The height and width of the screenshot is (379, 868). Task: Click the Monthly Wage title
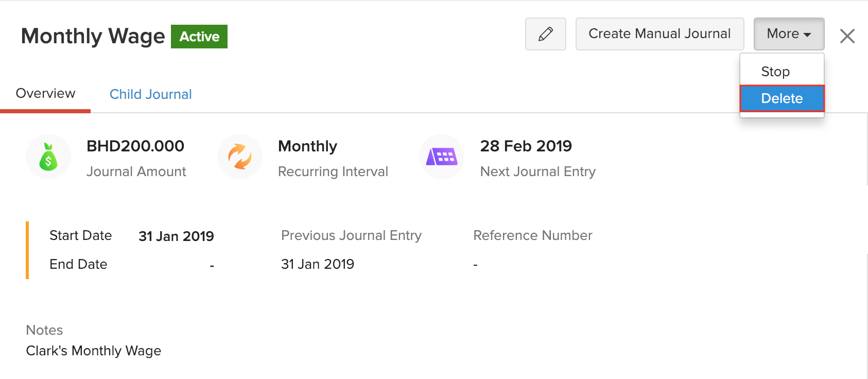pyautogui.click(x=92, y=36)
